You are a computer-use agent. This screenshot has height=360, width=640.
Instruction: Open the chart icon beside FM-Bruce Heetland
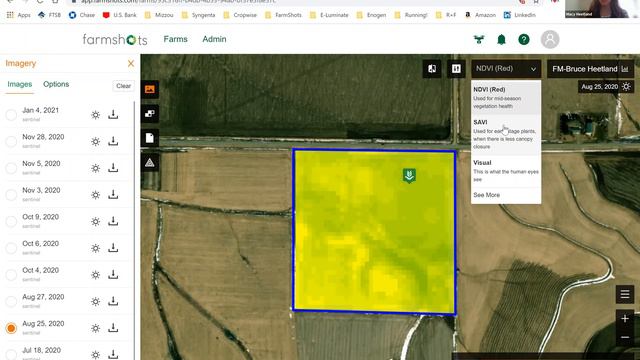click(x=625, y=69)
